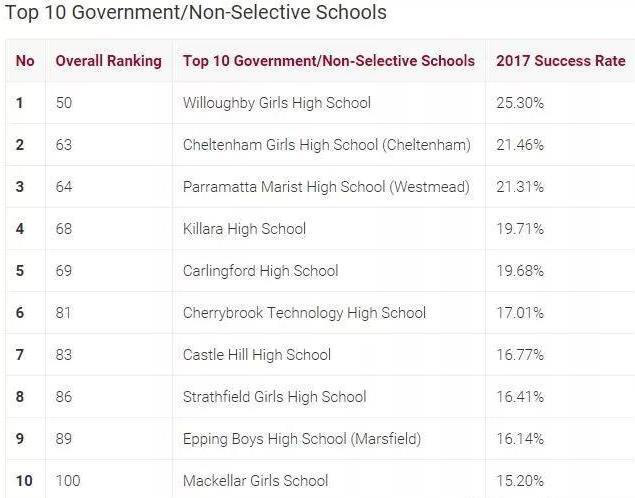Select Willoughby Girls High School row

pyautogui.click(x=277, y=103)
